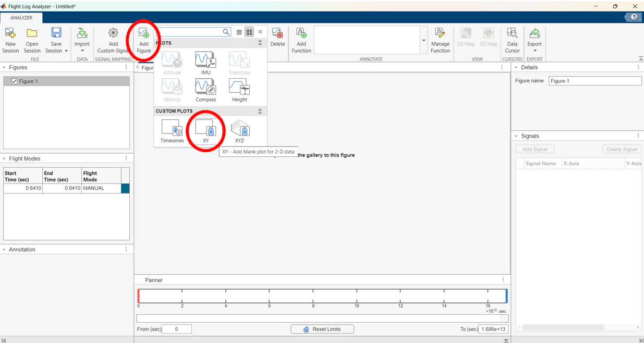Viewport: 644px width, 343px height.
Task: Click the MANUAL mode color swatch
Action: coord(125,188)
